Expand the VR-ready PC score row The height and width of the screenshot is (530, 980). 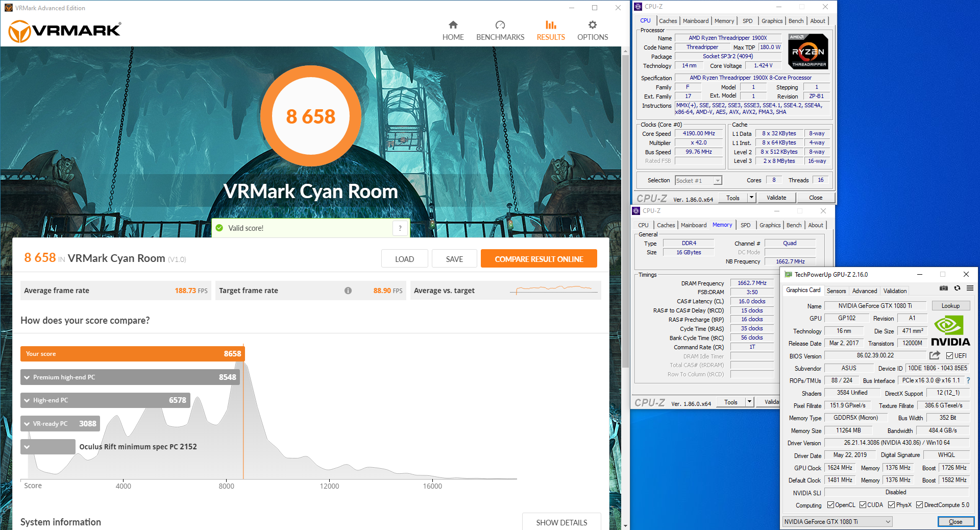(x=60, y=424)
